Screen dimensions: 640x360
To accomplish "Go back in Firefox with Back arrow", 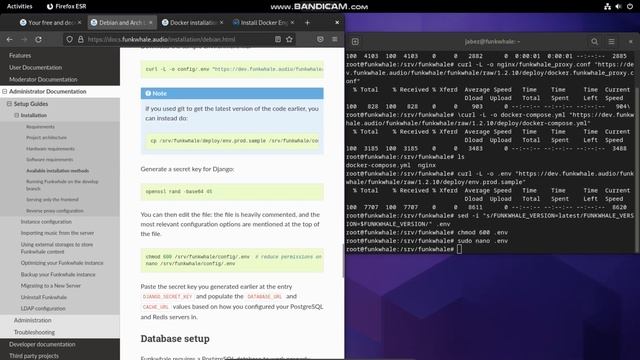I will 9,40.
